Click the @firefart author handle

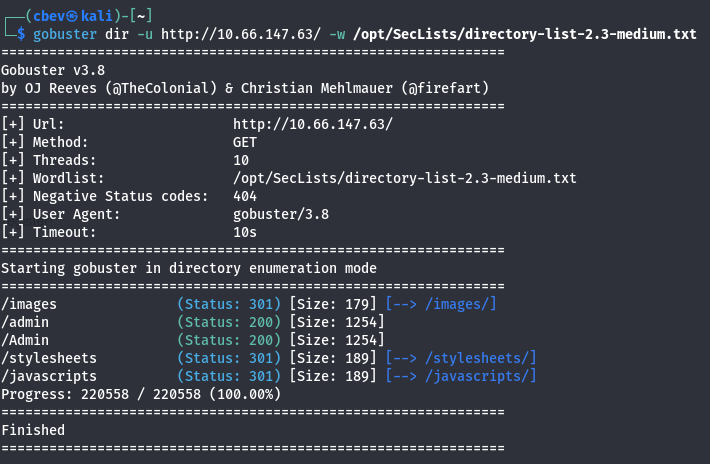coord(454,88)
